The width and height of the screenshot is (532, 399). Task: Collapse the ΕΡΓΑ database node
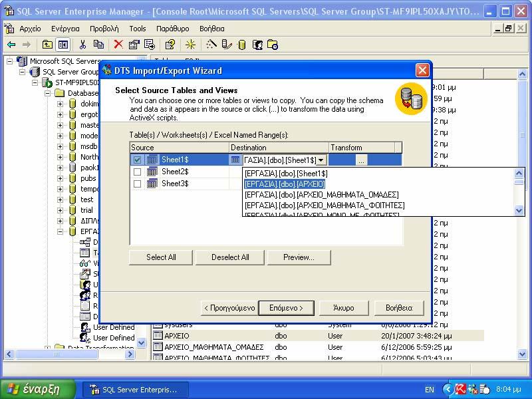click(x=60, y=231)
